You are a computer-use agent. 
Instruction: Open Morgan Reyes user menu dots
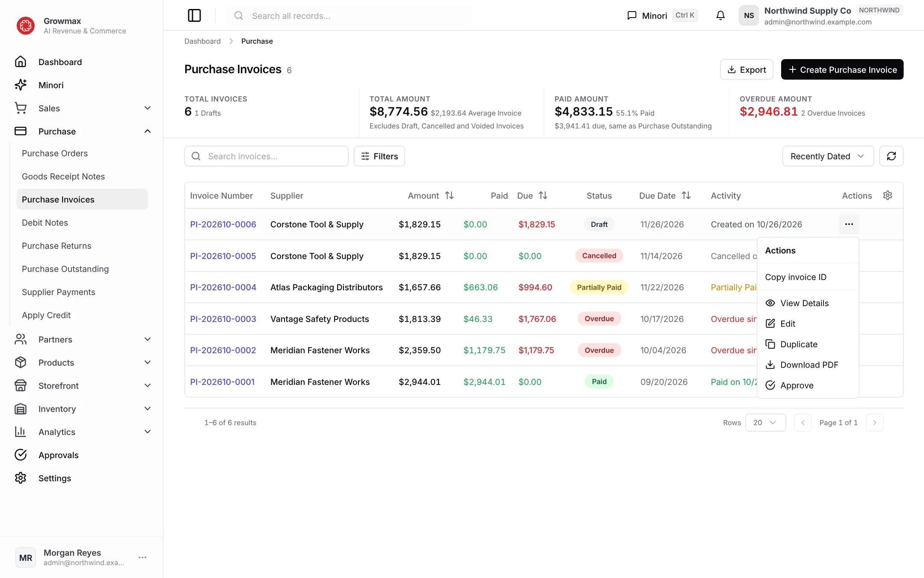tap(142, 557)
